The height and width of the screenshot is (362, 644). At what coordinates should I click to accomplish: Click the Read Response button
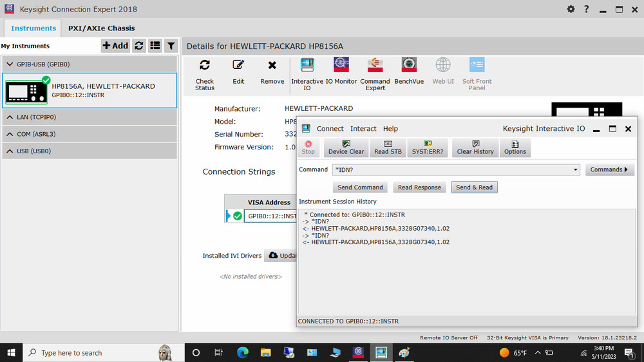(419, 187)
